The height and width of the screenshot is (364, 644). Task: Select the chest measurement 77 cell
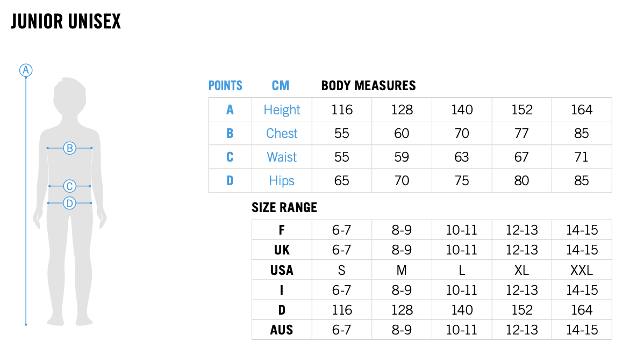(x=521, y=133)
